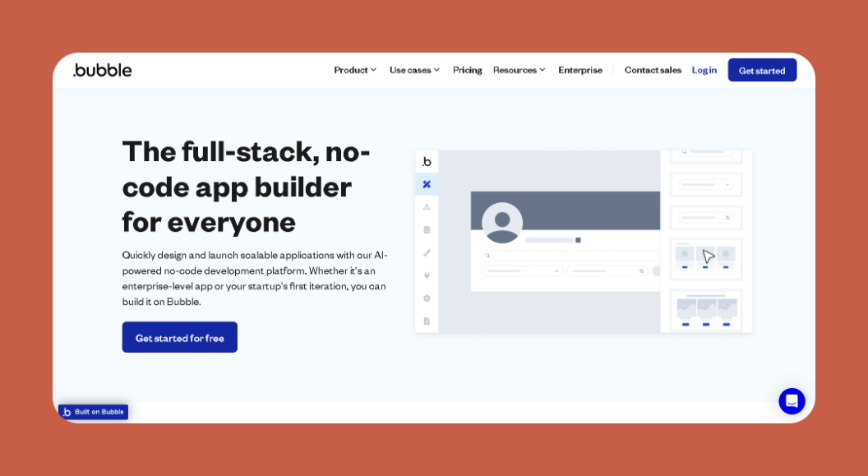Open the chat support bubble icon

[x=792, y=400]
